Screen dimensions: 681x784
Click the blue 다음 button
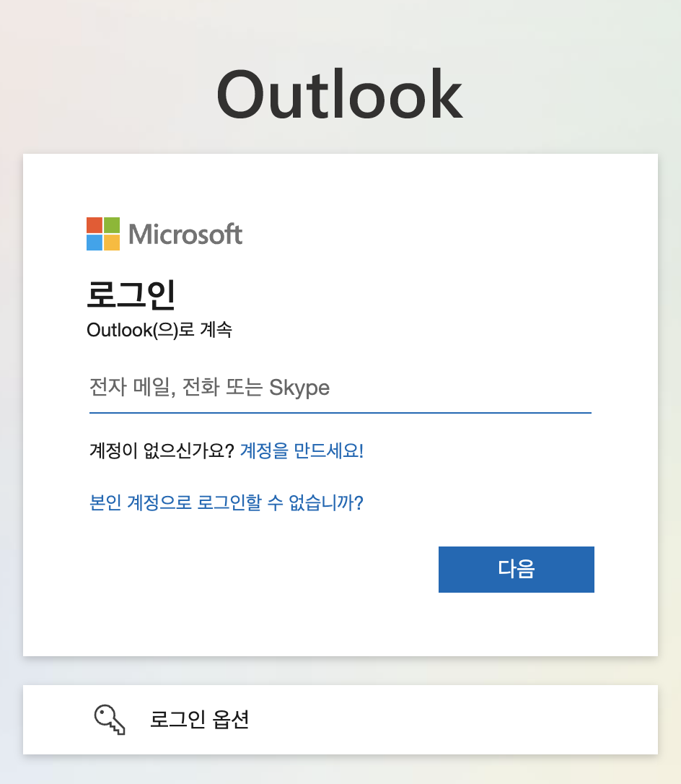point(516,570)
